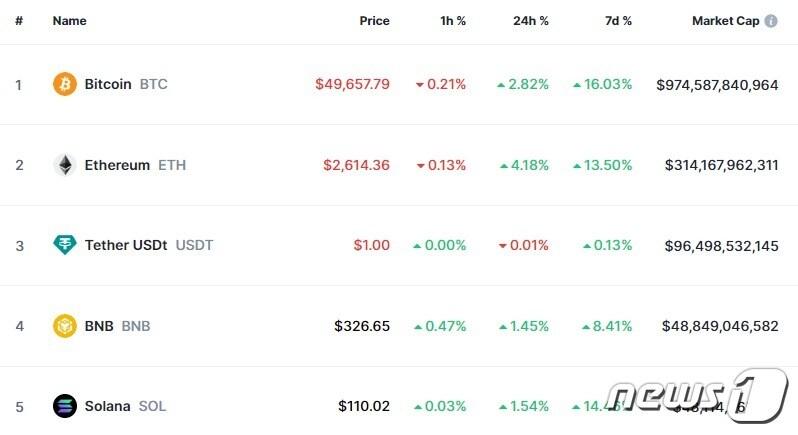
Task: Click Ethereum market cap $314,167,962,311
Action: coord(721,165)
